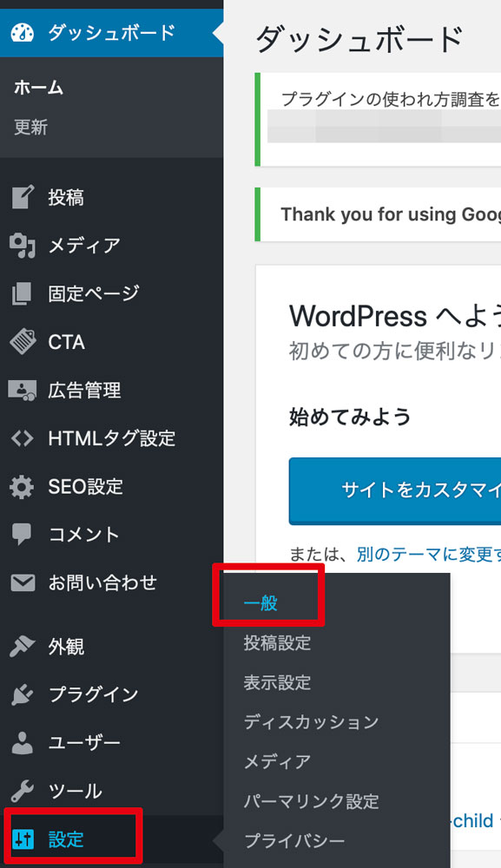Click the 設定 sliders icon
The image size is (501, 868).
tap(23, 839)
